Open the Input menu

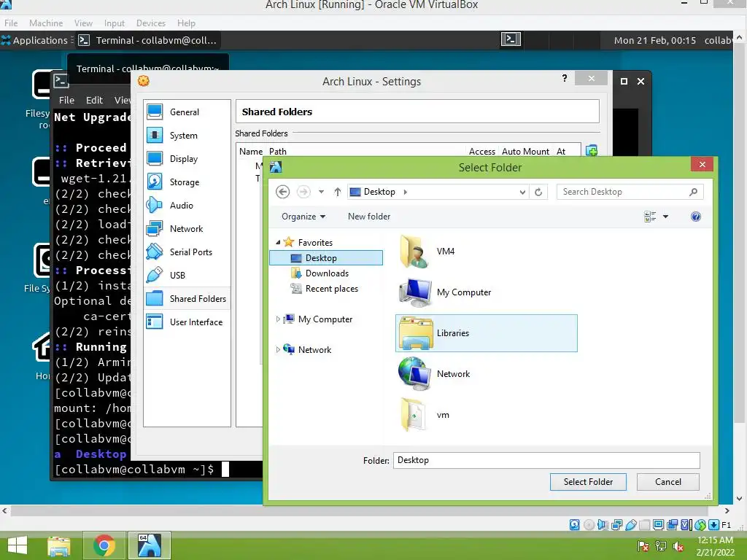click(x=115, y=23)
